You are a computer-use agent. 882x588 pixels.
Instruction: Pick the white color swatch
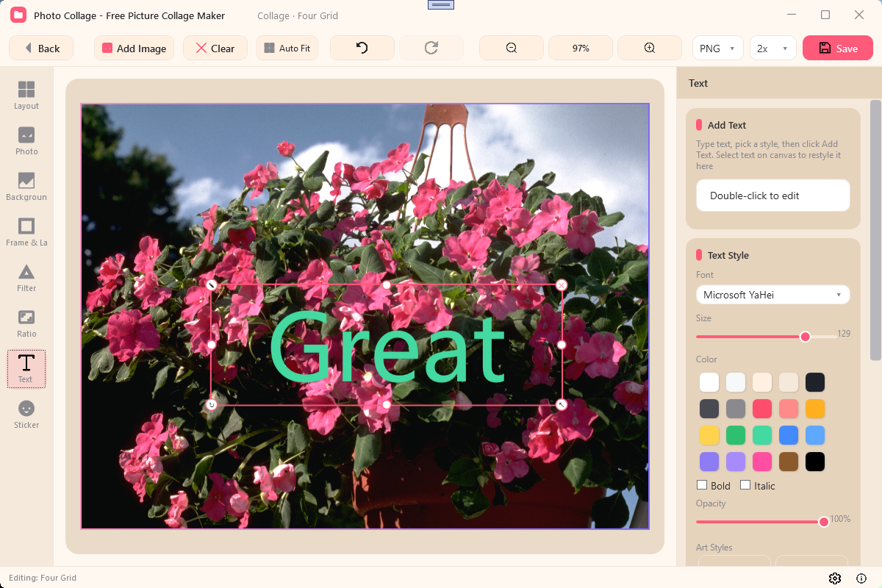point(709,382)
